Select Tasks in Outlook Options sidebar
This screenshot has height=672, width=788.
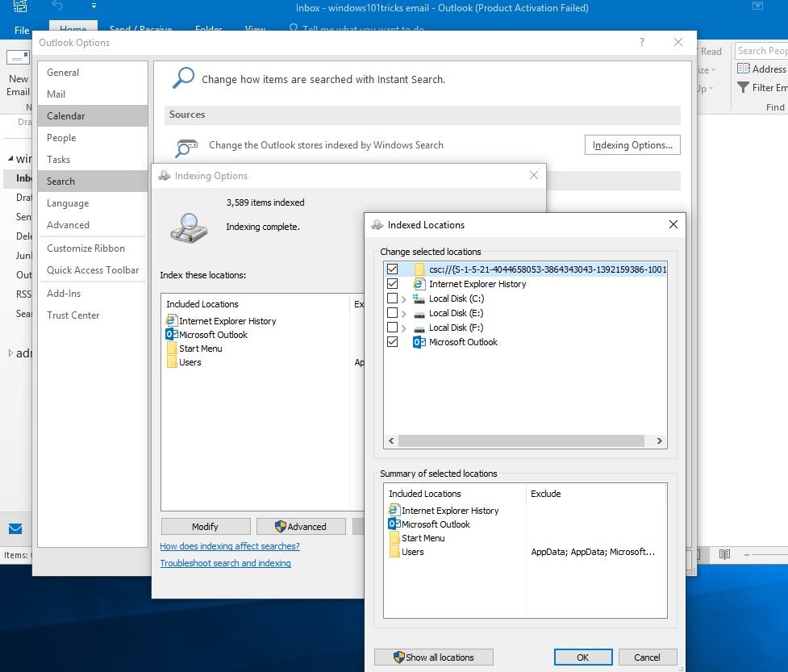93,160
